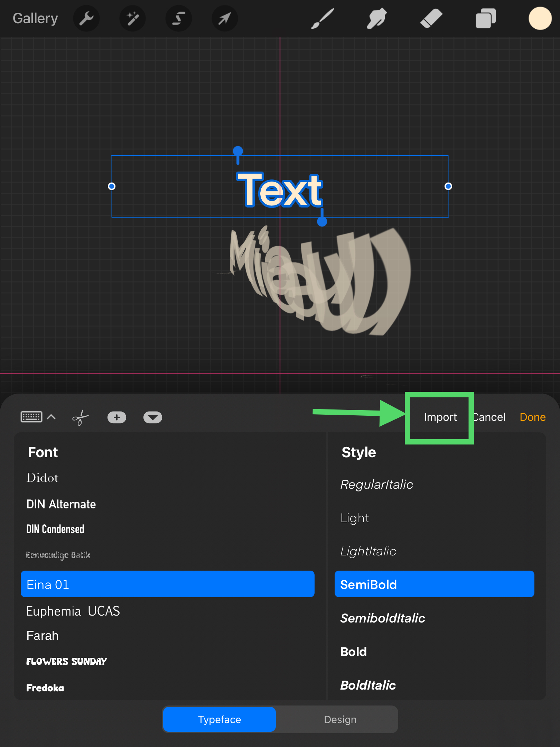The image size is (560, 747).
Task: Tap the plus pill button
Action: pyautogui.click(x=117, y=417)
